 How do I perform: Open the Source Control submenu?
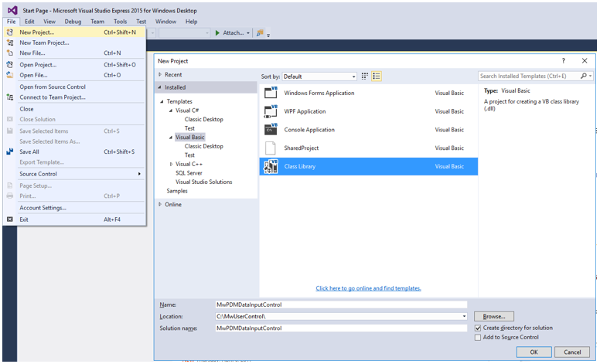75,174
